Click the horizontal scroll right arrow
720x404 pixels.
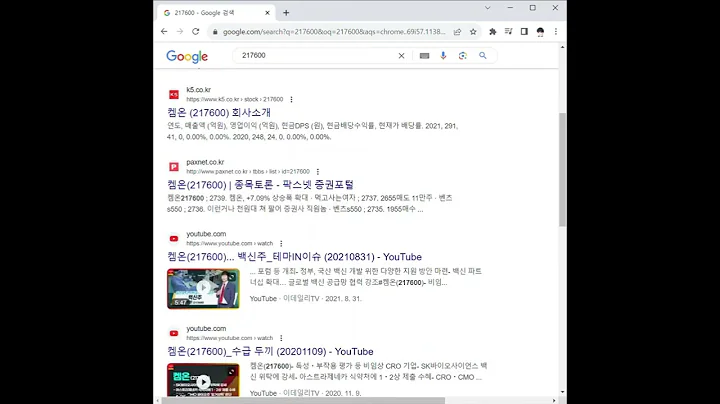click(x=554, y=401)
